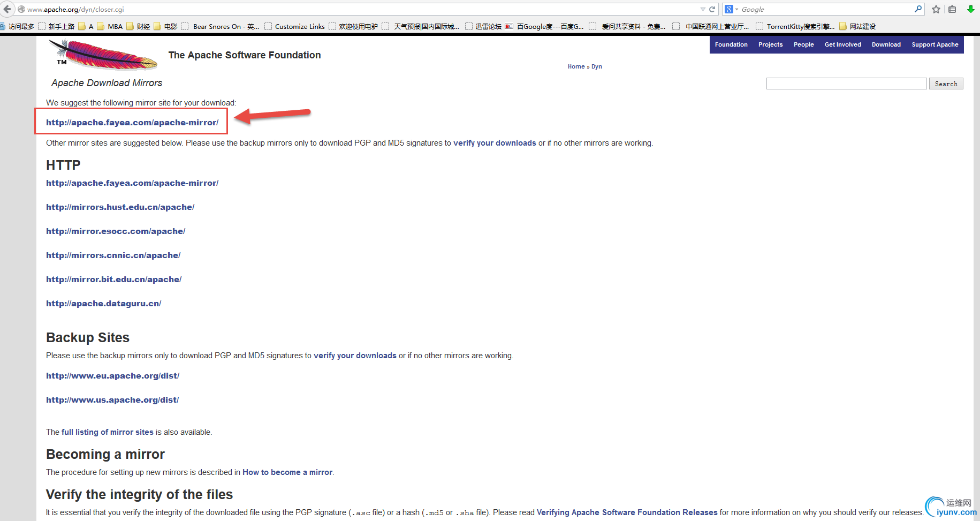Screen dimensions: 980x521
Task: Click the Dyn breadcrumb link
Action: 597,66
